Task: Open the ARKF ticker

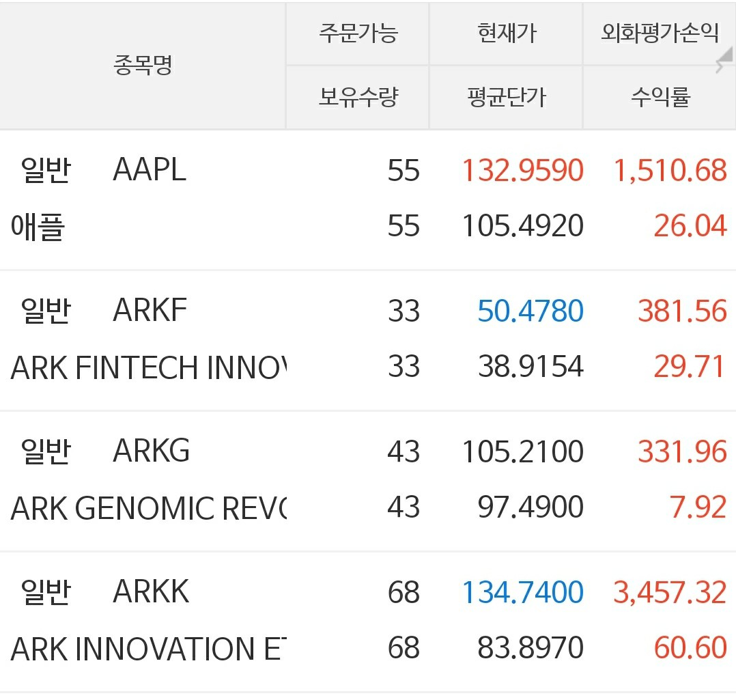Action: (150, 311)
